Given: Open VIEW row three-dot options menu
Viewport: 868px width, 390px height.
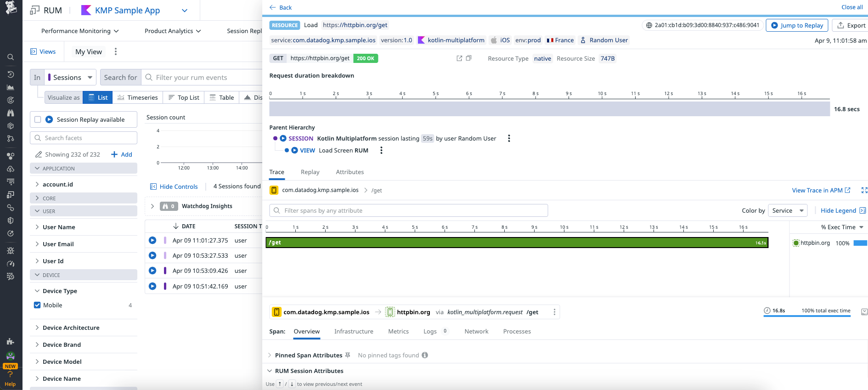Looking at the screenshot, I should [x=381, y=150].
